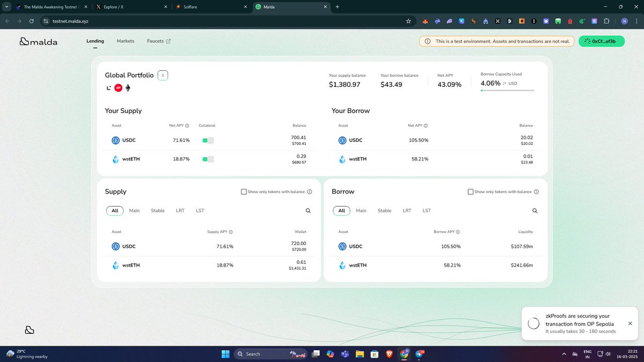Show hidden system tray icons
This screenshot has height=362, width=644.
click(563, 353)
